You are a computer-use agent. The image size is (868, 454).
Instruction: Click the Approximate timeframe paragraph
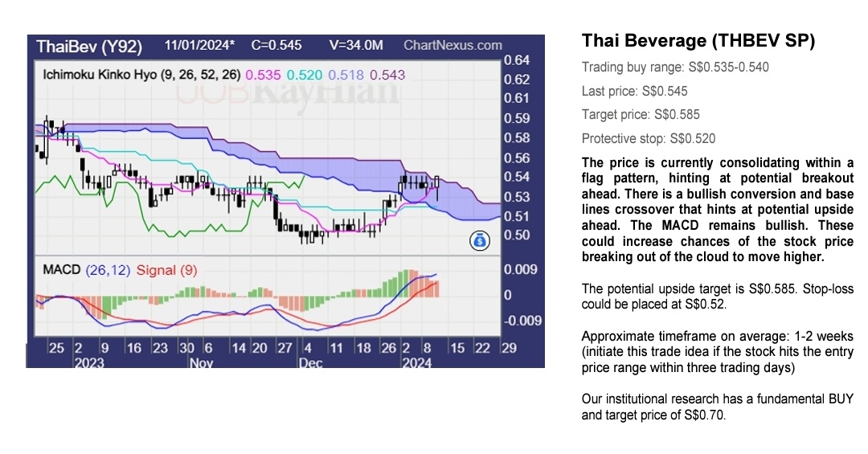click(718, 352)
